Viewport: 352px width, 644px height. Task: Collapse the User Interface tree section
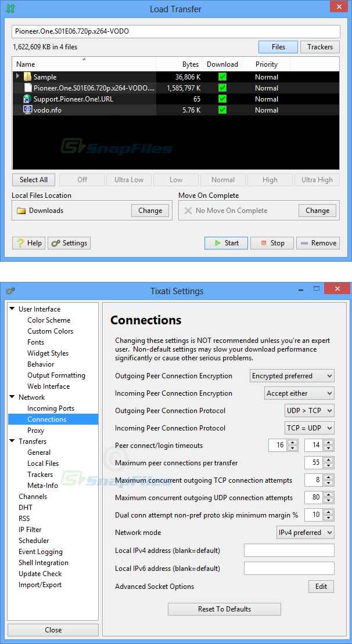tap(12, 309)
